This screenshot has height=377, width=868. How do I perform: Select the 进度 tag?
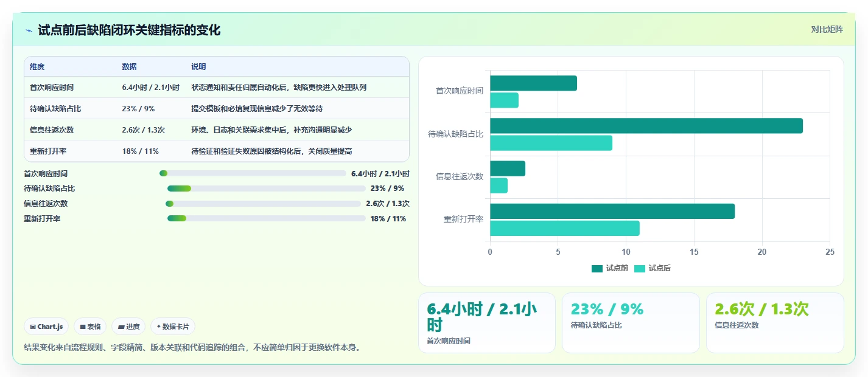(129, 327)
